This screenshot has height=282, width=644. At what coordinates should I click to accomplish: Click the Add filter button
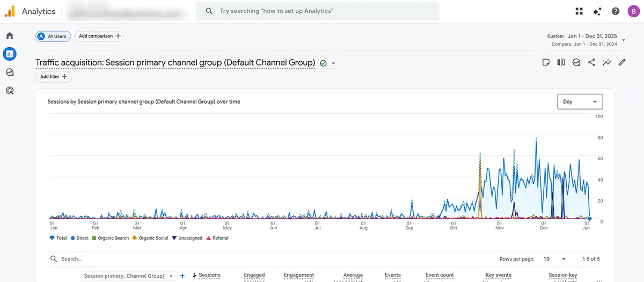pyautogui.click(x=54, y=77)
